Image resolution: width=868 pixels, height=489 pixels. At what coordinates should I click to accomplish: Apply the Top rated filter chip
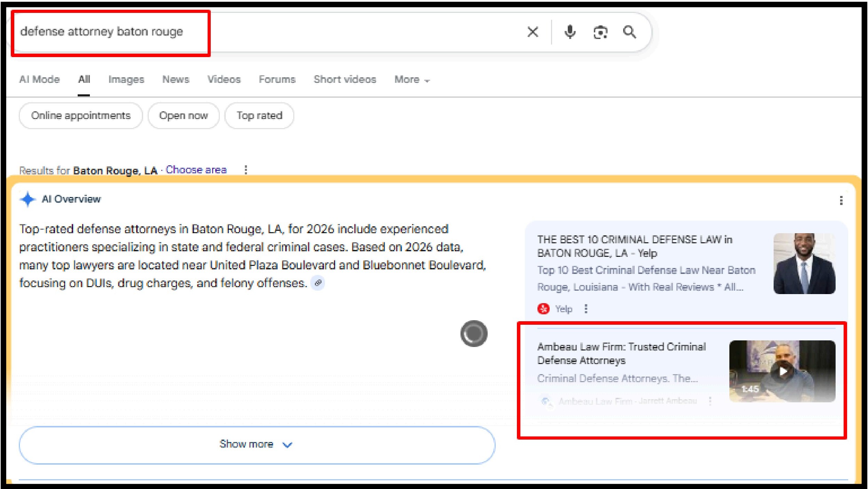coord(259,116)
